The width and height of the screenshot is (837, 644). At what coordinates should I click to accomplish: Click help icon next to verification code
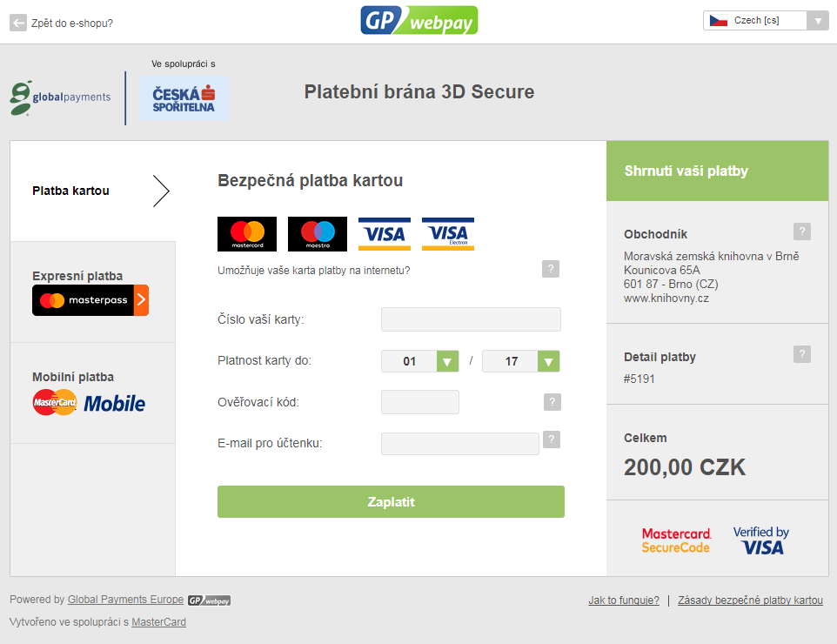[x=552, y=401]
